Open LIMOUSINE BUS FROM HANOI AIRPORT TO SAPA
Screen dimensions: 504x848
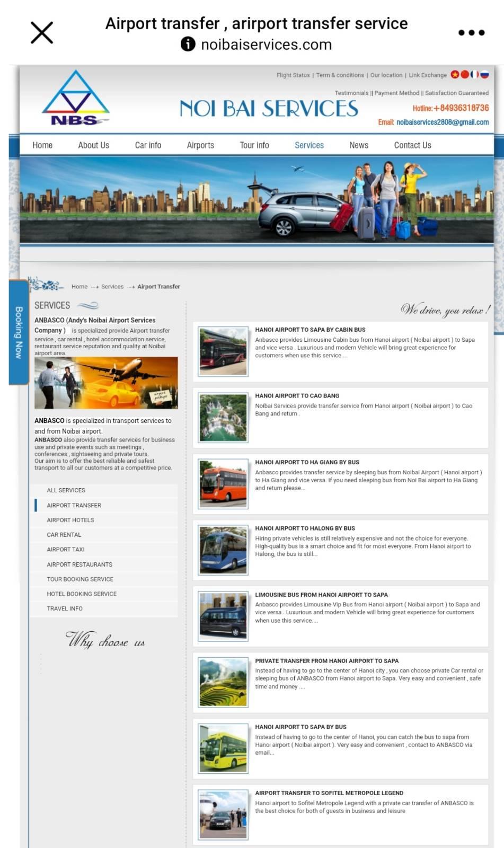pos(321,595)
